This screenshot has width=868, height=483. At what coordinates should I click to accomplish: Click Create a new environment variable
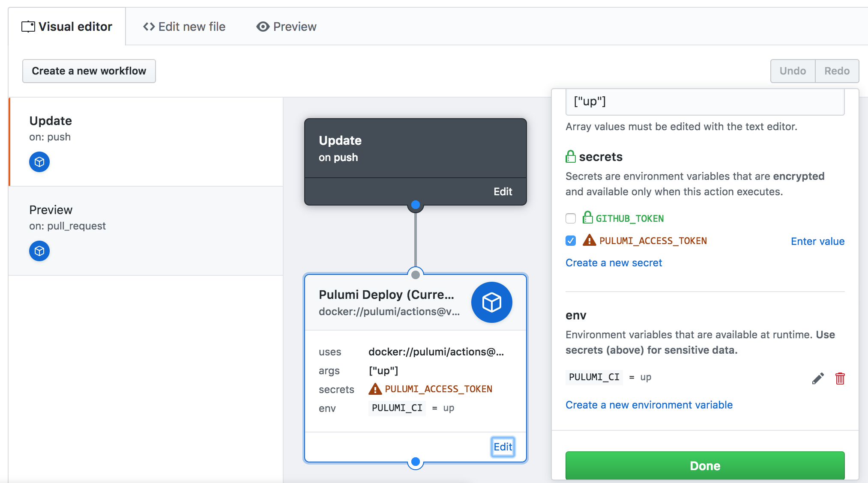(x=649, y=405)
